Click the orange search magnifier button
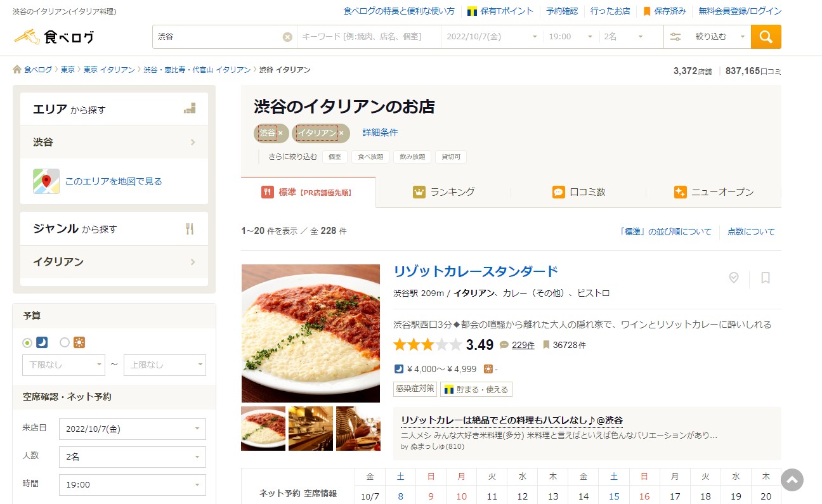 (766, 37)
